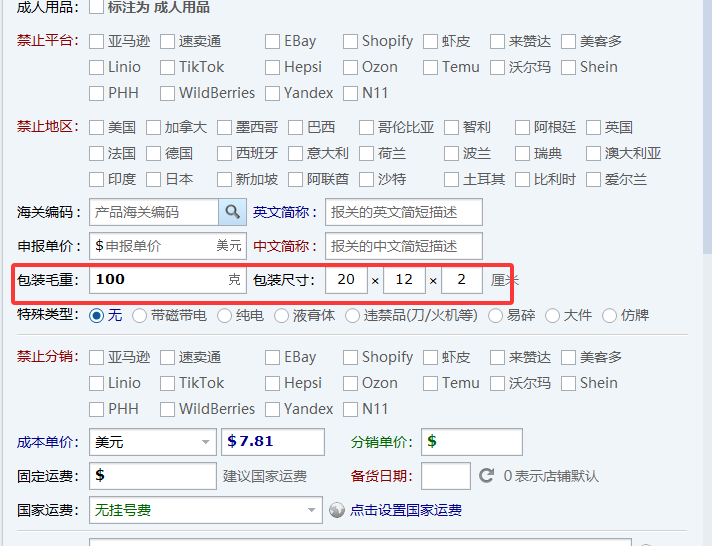
Task: Select the magnetic/battery special type radio
Action: click(x=139, y=315)
